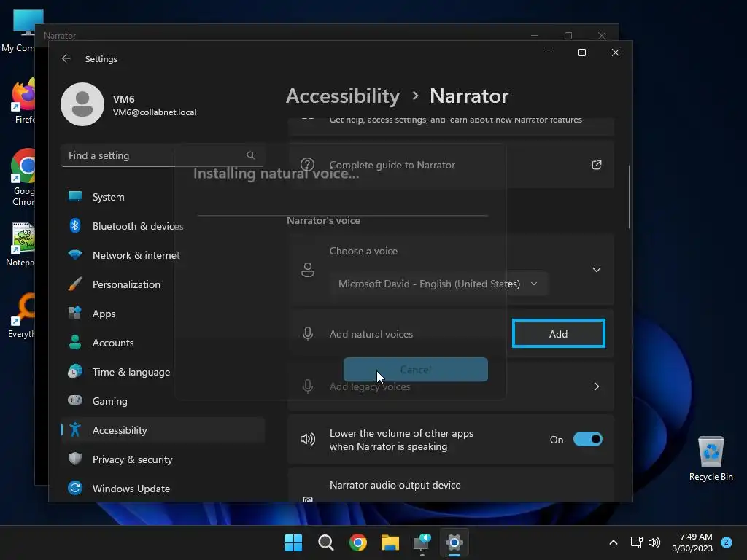The height and width of the screenshot is (560, 747).
Task: Cancel the natural voice installation
Action: tap(415, 370)
